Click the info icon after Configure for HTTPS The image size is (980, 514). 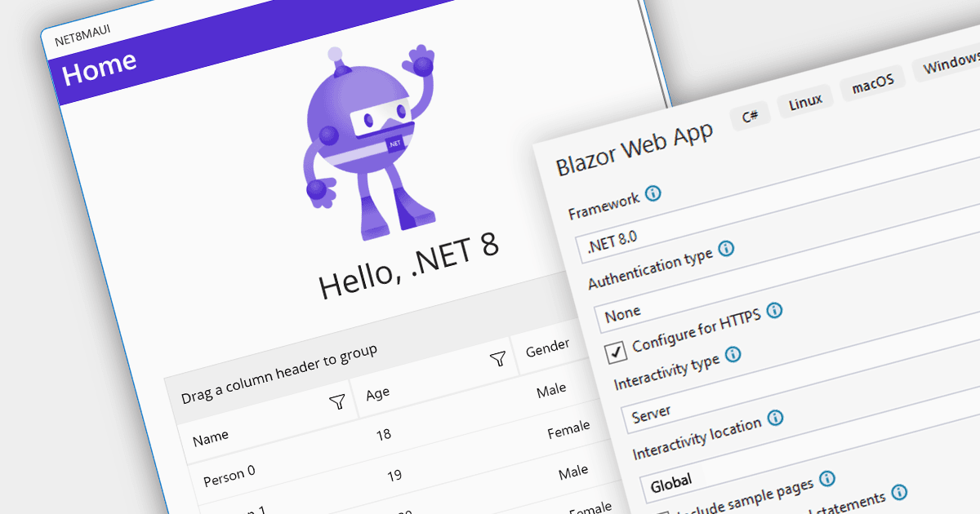point(774,310)
